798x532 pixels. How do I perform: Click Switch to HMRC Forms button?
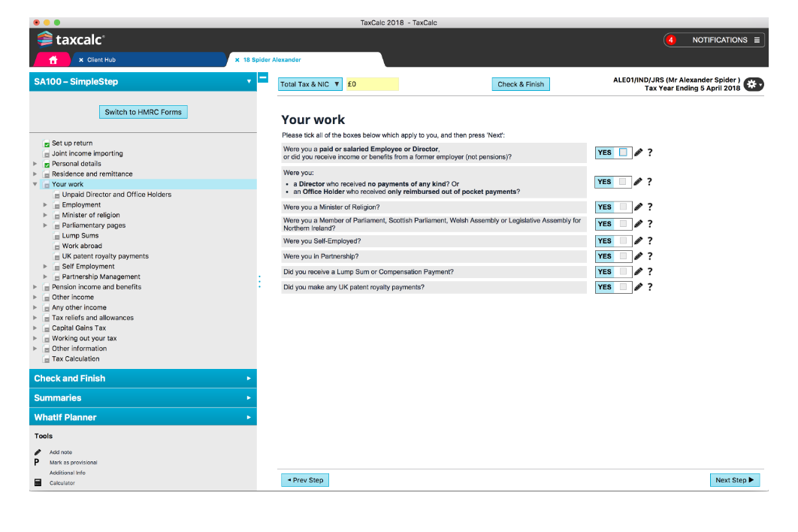(143, 112)
